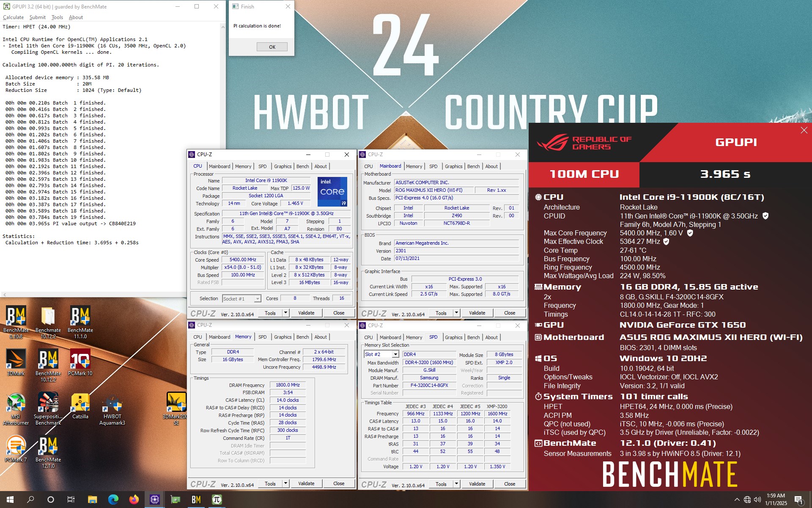Viewport: 812px width, 508px height.
Task: Click Validate in the CPU tab window
Action: [x=306, y=313]
